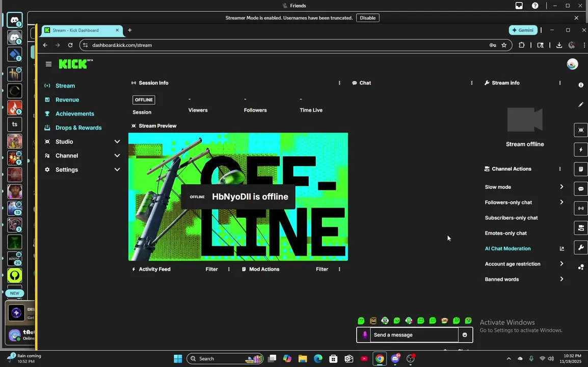Open Windows Start menu
The width and height of the screenshot is (588, 367).
[x=178, y=359]
